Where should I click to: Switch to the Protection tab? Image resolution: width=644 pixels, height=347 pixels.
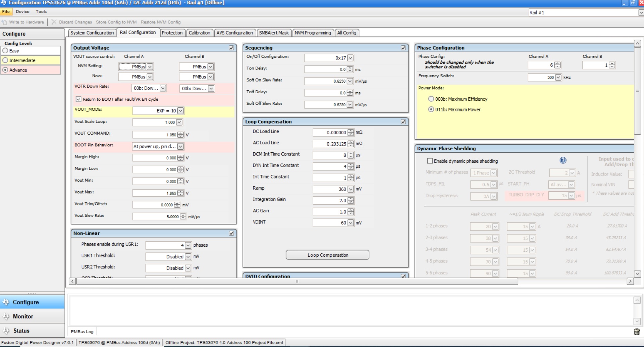(172, 33)
